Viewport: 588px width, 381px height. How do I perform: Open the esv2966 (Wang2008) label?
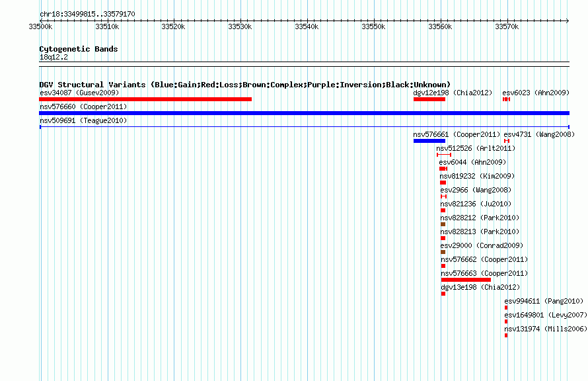click(x=476, y=190)
